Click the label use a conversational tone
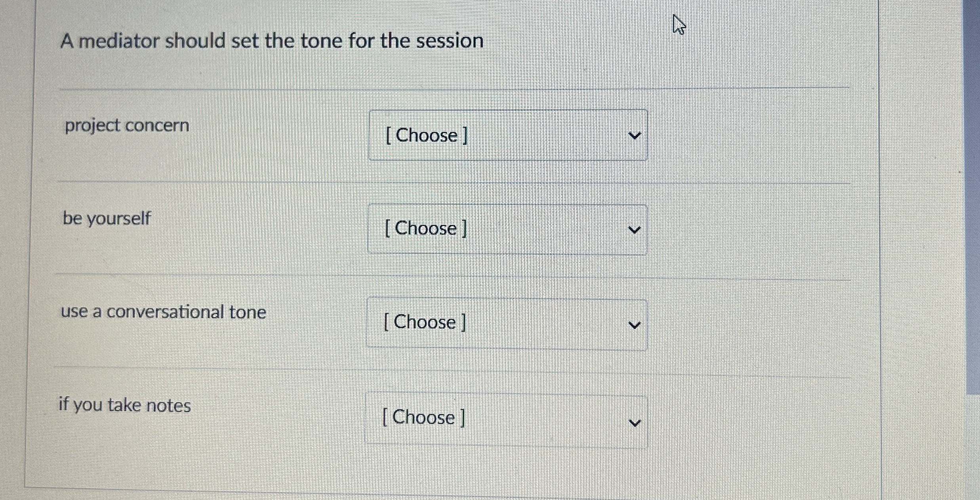 coord(163,312)
